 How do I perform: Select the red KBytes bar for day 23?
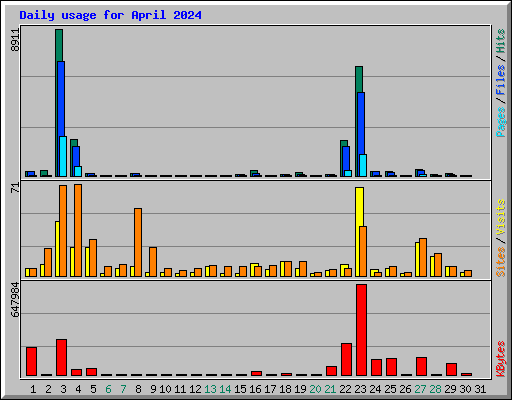pos(361,330)
